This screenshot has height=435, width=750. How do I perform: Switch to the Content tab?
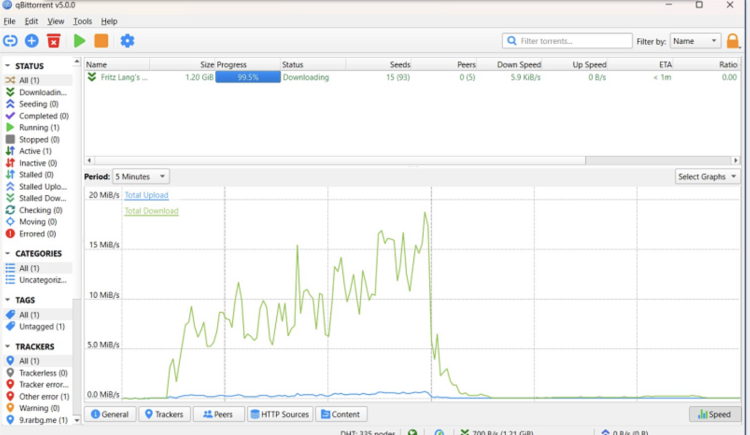pyautogui.click(x=341, y=414)
